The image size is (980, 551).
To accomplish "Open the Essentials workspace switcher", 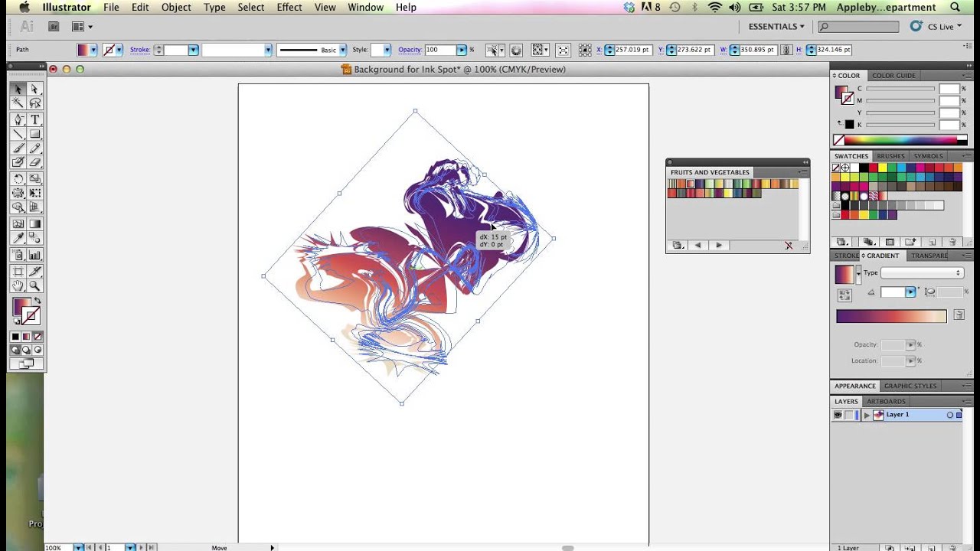I will pyautogui.click(x=776, y=26).
